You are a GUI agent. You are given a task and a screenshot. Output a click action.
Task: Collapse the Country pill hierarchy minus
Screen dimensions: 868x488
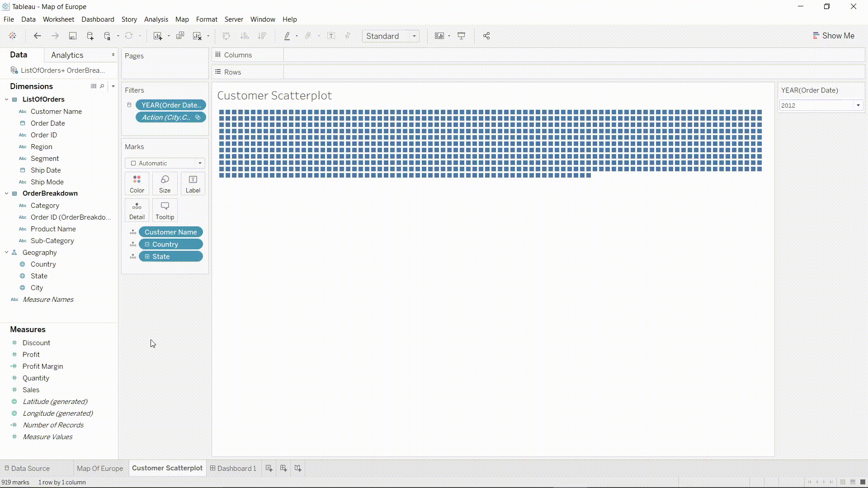[147, 244]
